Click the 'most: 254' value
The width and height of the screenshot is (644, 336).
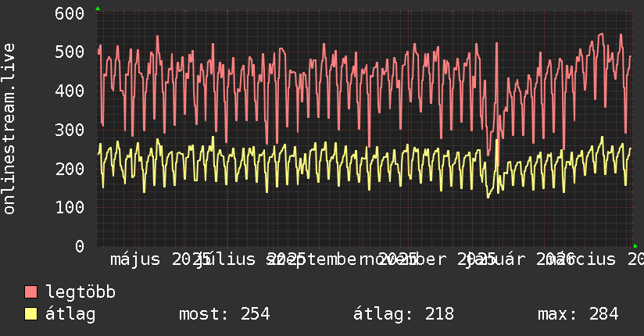[224, 314]
